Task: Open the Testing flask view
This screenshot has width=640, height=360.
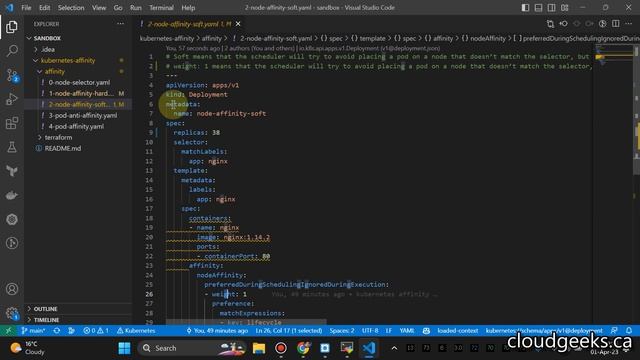Action: (x=12, y=147)
